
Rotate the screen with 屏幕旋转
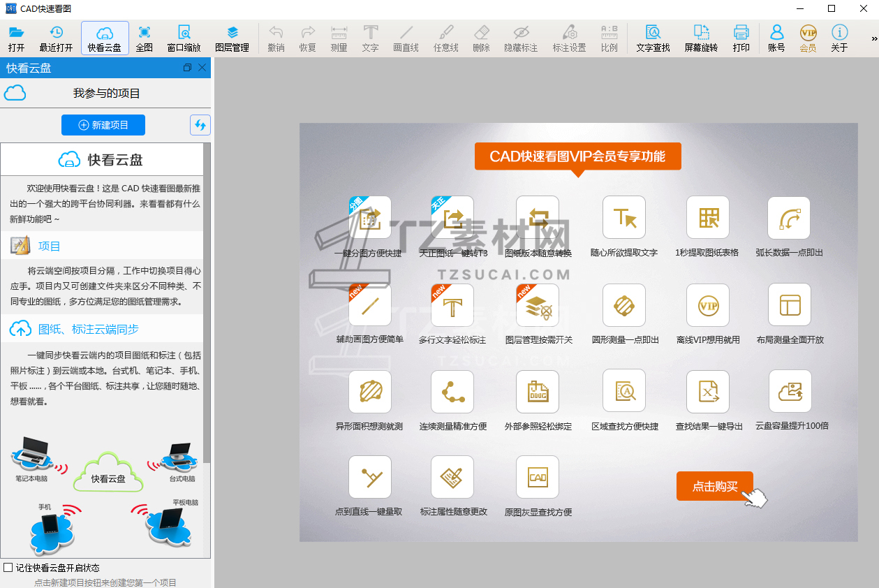(x=701, y=38)
